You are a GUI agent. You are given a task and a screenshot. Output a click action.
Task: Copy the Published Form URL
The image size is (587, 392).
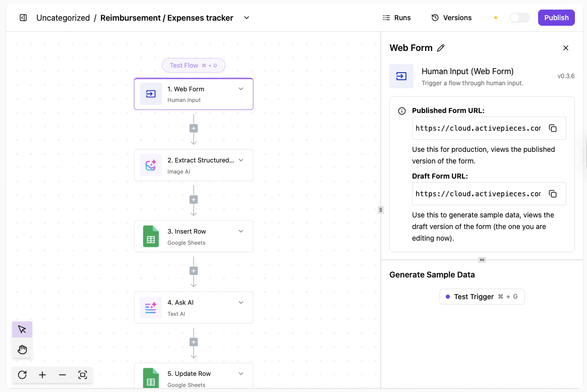point(553,128)
